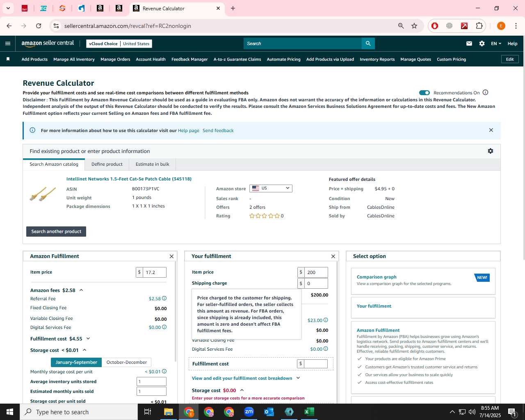This screenshot has width=525, height=420.
Task: Show hidden system tray icons
Action: click(x=452, y=412)
